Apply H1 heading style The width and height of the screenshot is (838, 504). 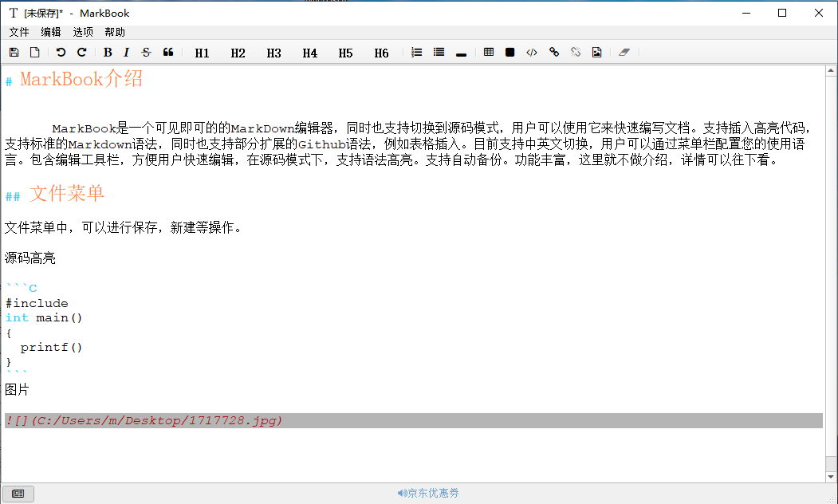point(202,53)
